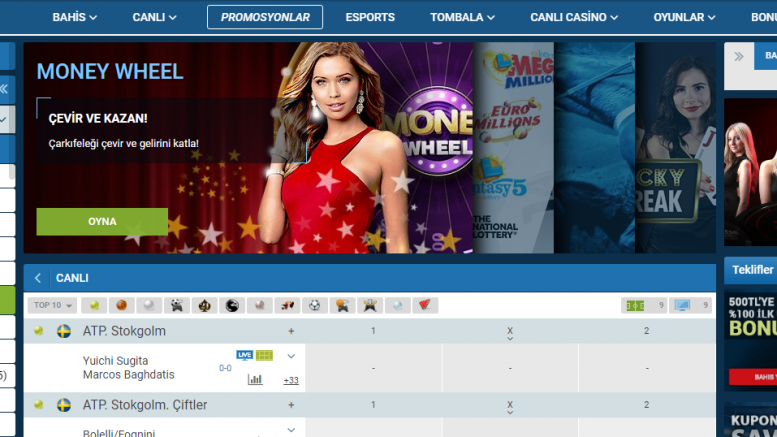Open the TOP 10 dropdown
This screenshot has width=777, height=437.
(x=54, y=305)
